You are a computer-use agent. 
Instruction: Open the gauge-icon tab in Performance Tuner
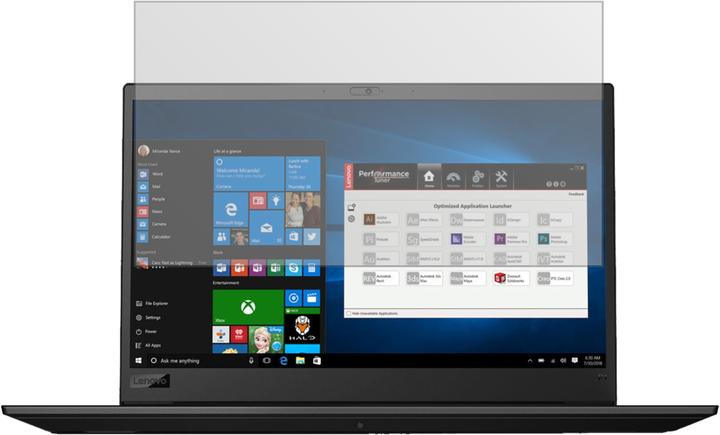[453, 178]
